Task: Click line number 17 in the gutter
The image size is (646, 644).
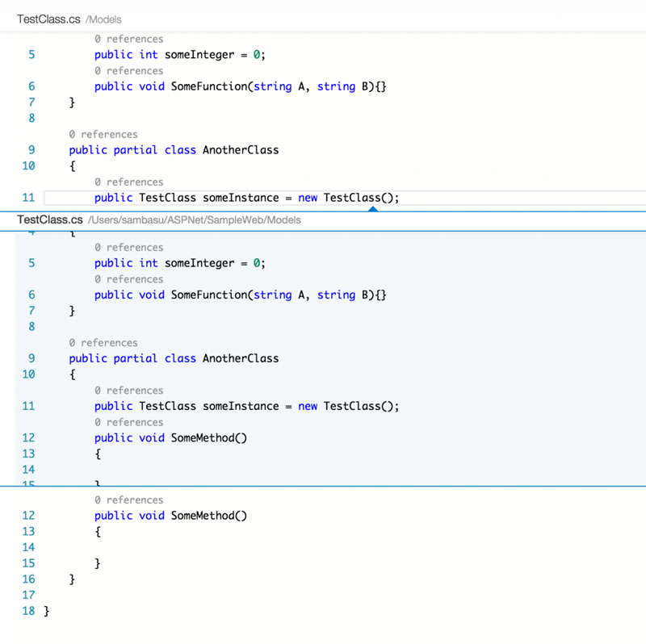Action: pos(29,596)
